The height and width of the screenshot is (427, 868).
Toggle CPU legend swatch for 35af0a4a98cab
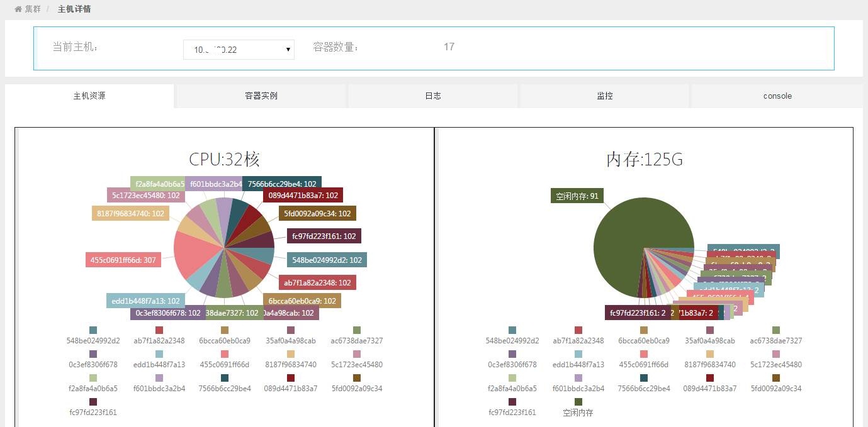tap(291, 330)
